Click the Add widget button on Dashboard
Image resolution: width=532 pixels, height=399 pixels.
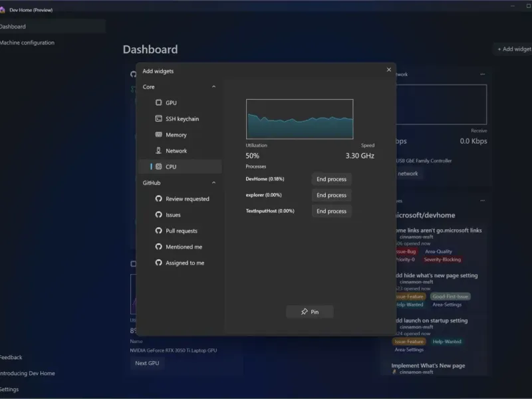pyautogui.click(x=513, y=49)
